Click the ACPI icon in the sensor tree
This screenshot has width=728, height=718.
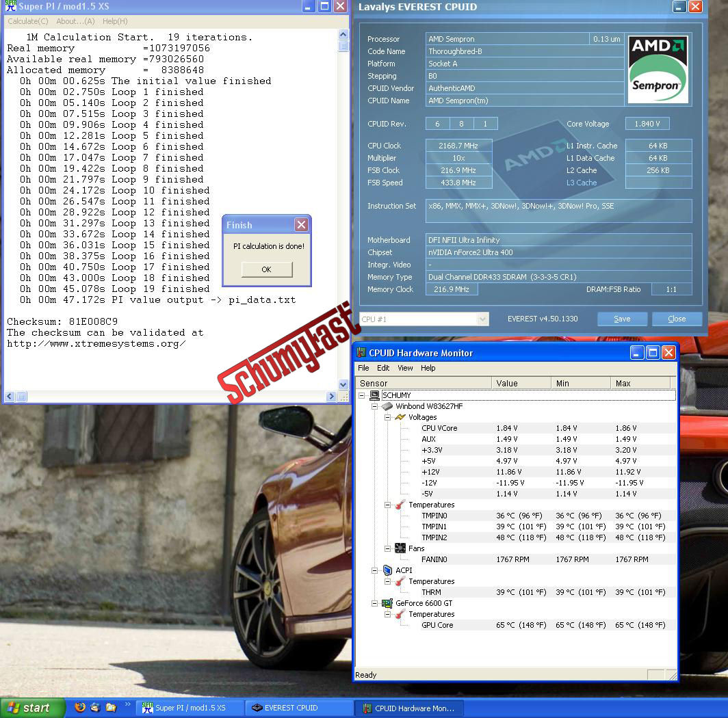tap(387, 570)
